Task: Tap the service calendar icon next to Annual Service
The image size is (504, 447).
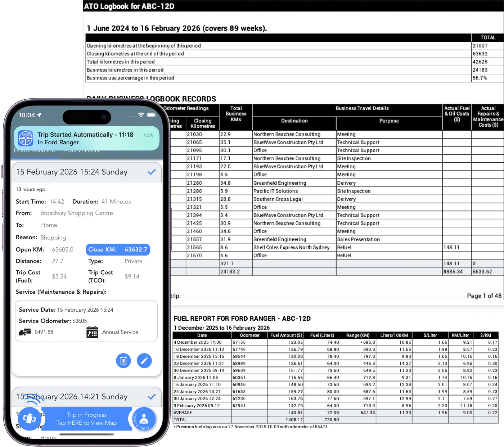Action: pos(93,332)
